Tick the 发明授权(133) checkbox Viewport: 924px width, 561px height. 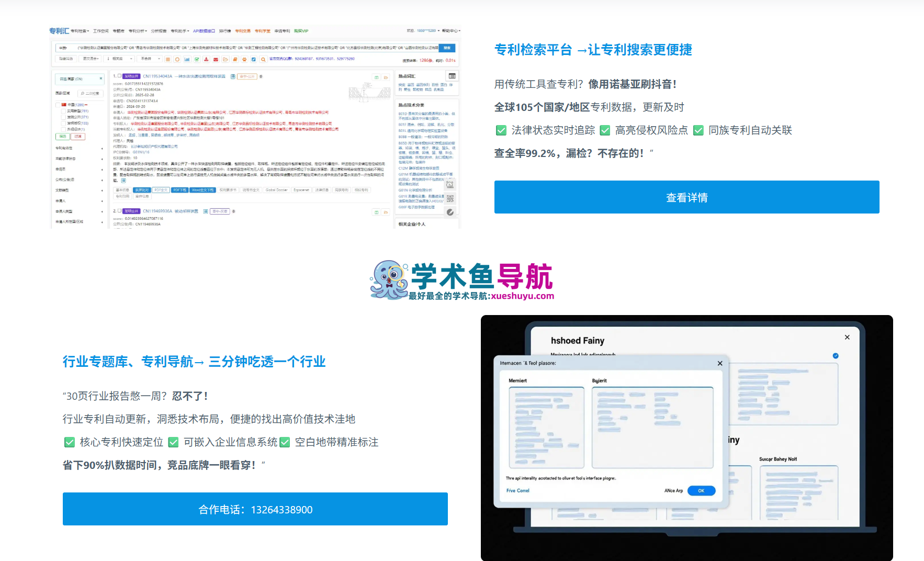[x=63, y=124]
